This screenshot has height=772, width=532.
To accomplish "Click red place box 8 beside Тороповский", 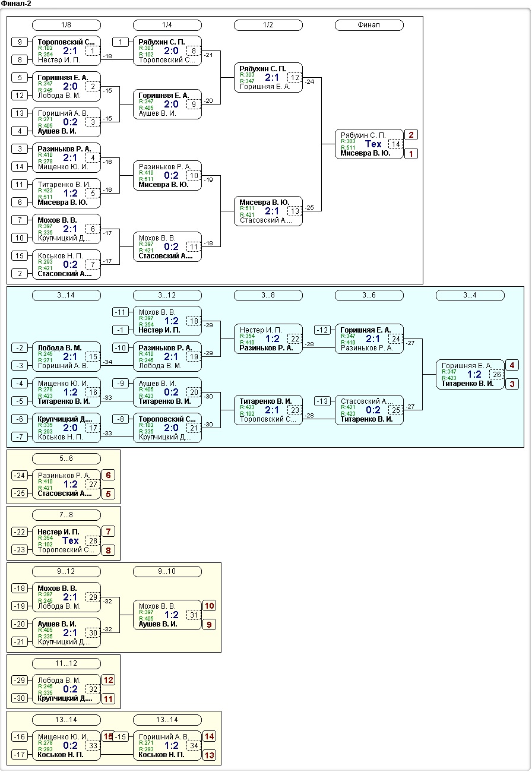I will [x=109, y=550].
